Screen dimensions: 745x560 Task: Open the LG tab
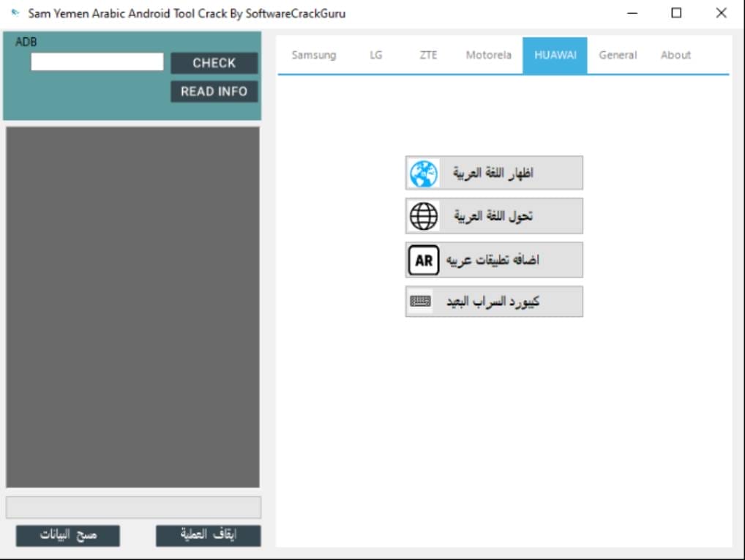375,55
